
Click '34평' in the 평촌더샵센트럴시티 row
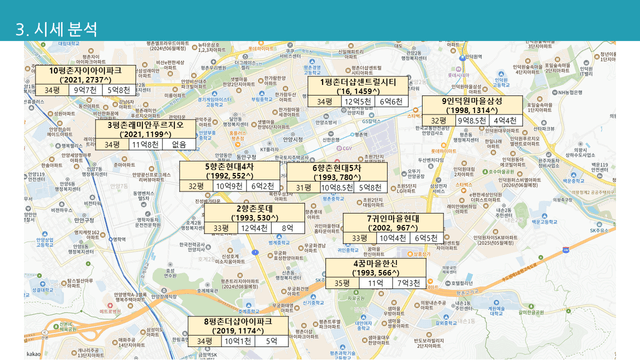(324, 101)
